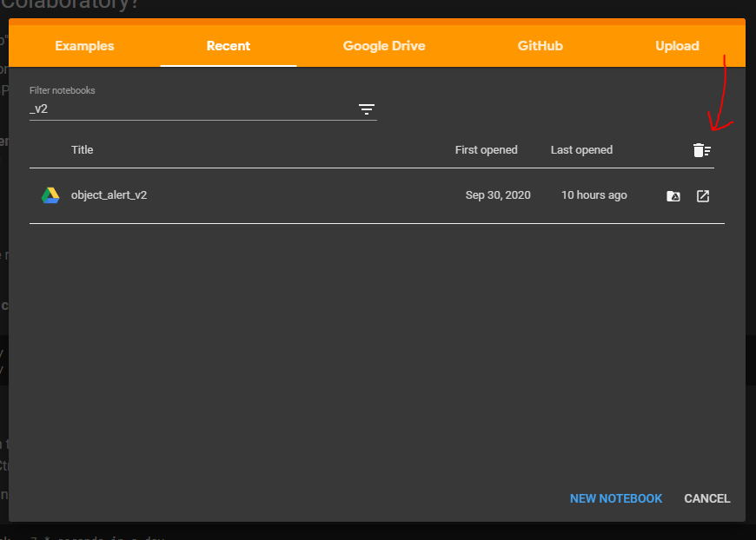Click the 10 hours ago timestamp
The image size is (756, 540).
pos(594,194)
